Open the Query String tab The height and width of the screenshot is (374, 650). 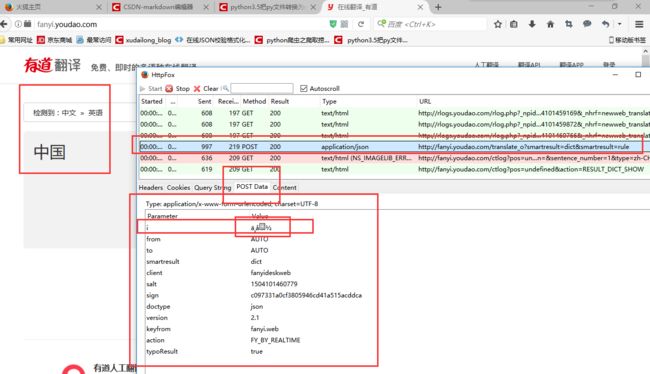213,187
